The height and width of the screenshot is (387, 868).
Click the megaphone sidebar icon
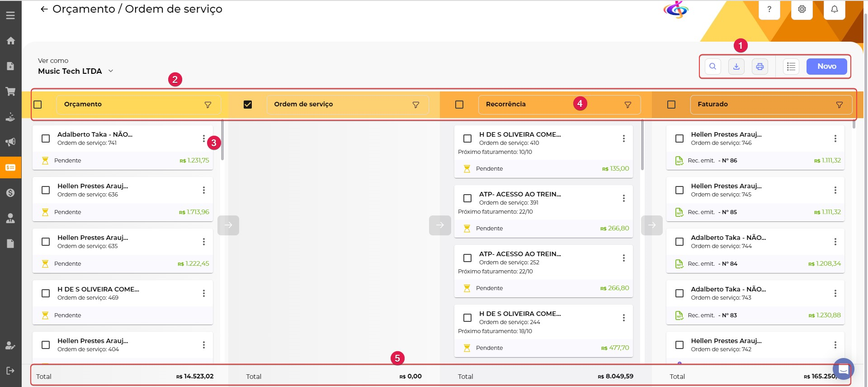[10, 142]
